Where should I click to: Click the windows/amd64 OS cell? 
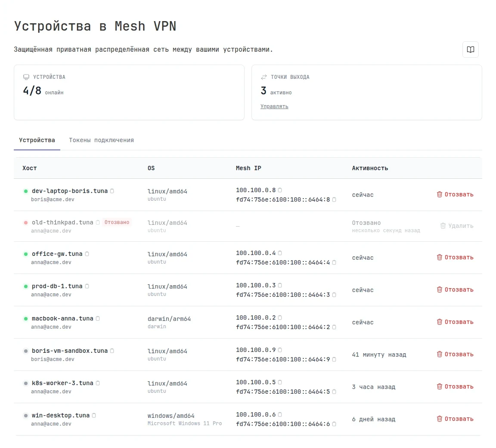[x=171, y=415]
